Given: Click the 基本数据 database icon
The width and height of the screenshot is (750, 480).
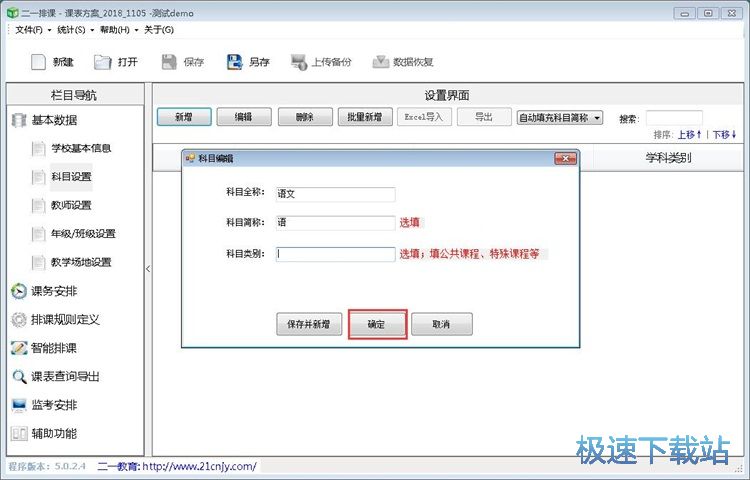Looking at the screenshot, I should click(19, 120).
